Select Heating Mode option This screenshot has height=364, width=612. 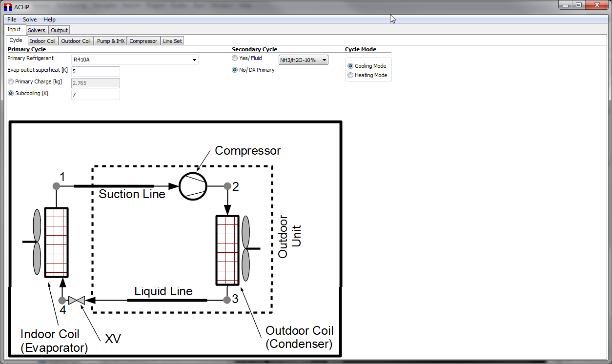pos(350,75)
